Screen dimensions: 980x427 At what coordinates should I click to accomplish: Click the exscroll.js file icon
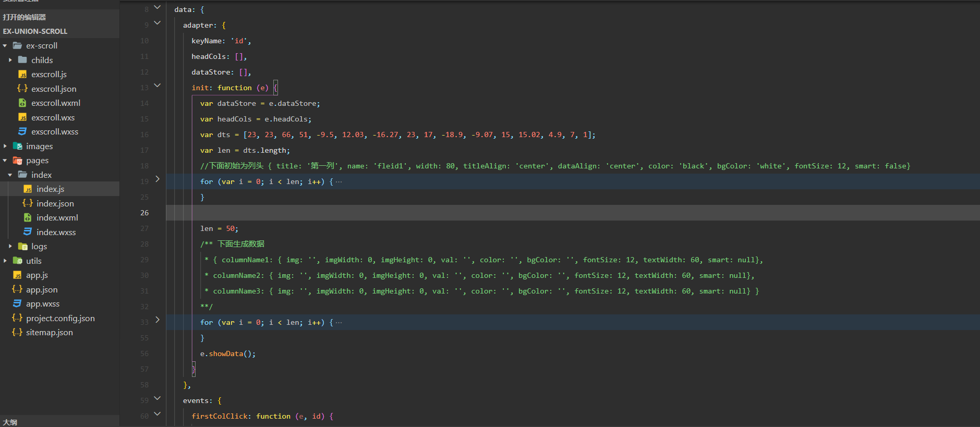coord(22,74)
